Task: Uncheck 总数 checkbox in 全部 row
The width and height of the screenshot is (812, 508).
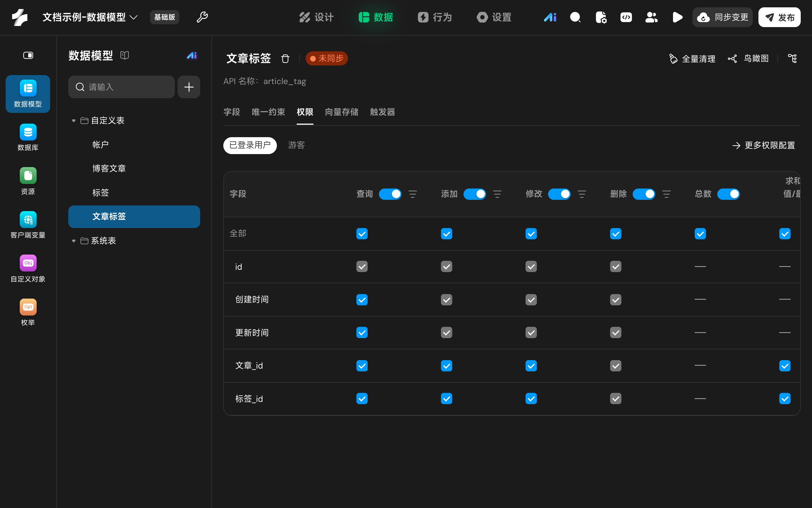Action: point(700,233)
